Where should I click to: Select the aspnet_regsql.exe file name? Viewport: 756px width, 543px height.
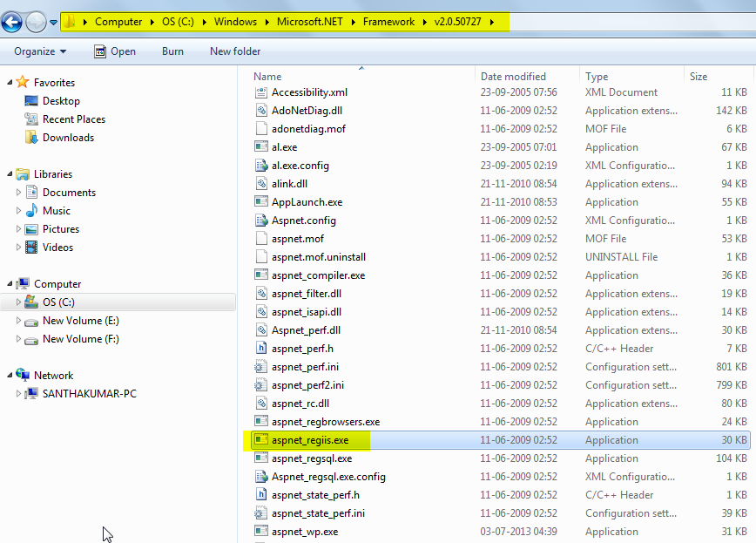312,458
